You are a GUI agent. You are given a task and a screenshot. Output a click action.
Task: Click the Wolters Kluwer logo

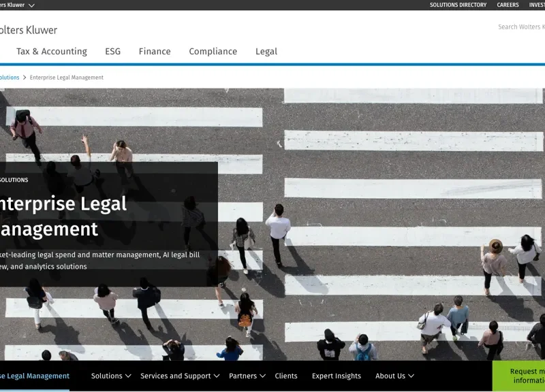coord(29,30)
